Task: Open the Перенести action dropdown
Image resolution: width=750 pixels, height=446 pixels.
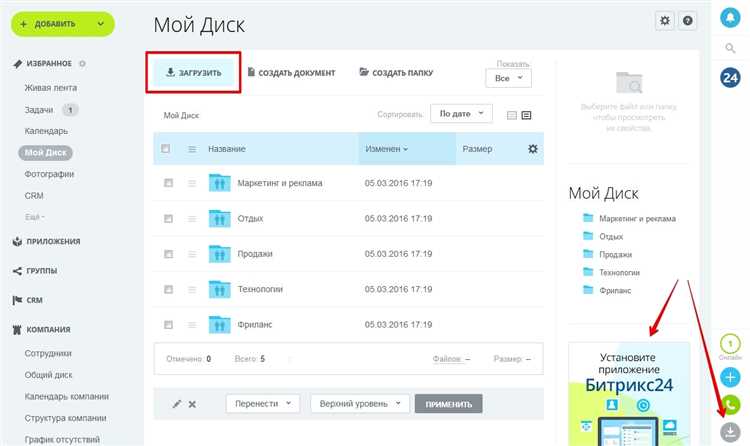Action: tap(263, 403)
